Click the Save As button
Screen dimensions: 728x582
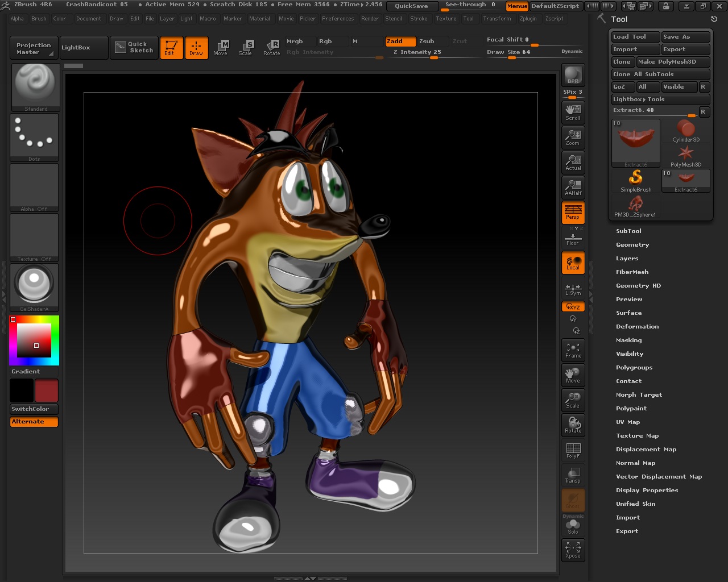click(x=686, y=37)
